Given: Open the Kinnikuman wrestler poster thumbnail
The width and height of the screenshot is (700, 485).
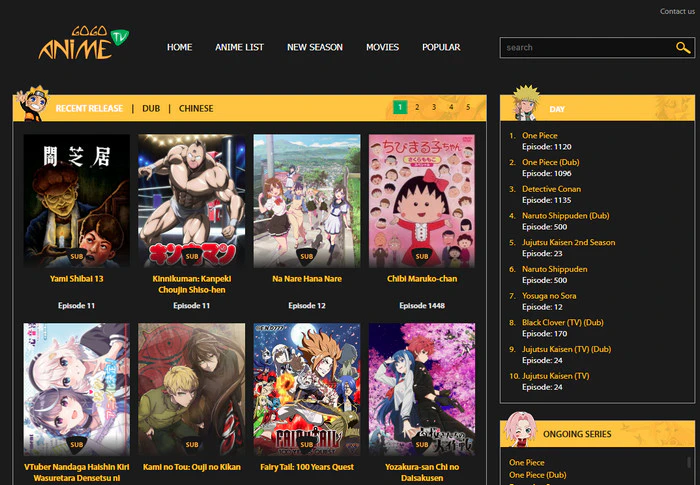Looking at the screenshot, I should click(x=192, y=201).
